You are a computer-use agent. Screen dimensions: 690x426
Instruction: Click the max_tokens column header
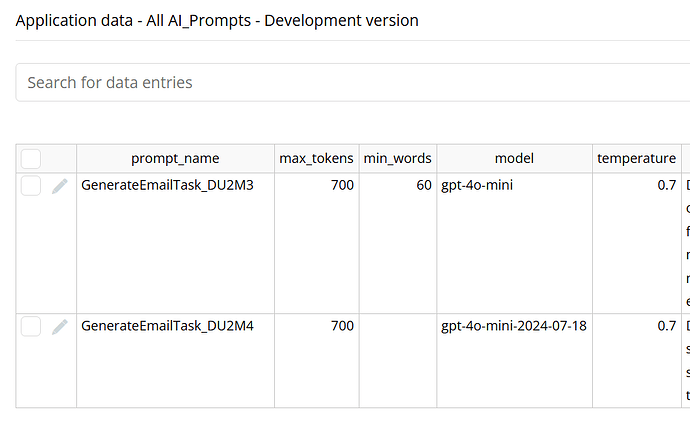click(x=315, y=158)
